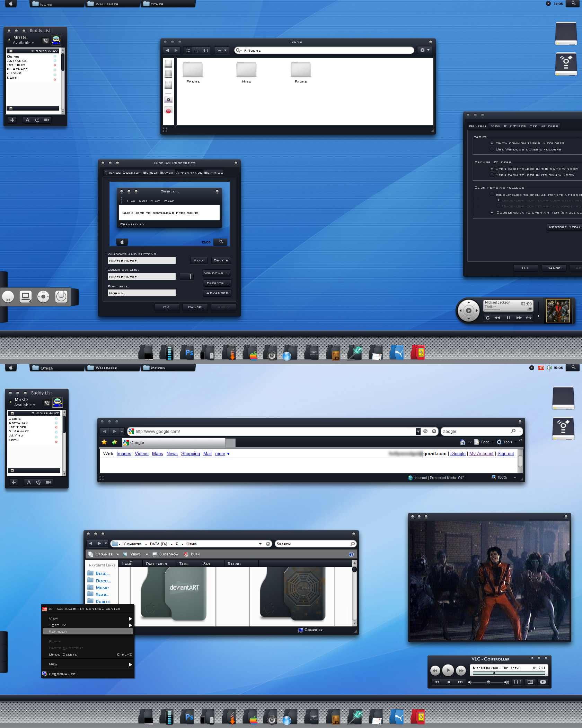Switch Icons window to icon grid view
Image resolution: width=582 pixels, height=728 pixels.
coord(188,51)
